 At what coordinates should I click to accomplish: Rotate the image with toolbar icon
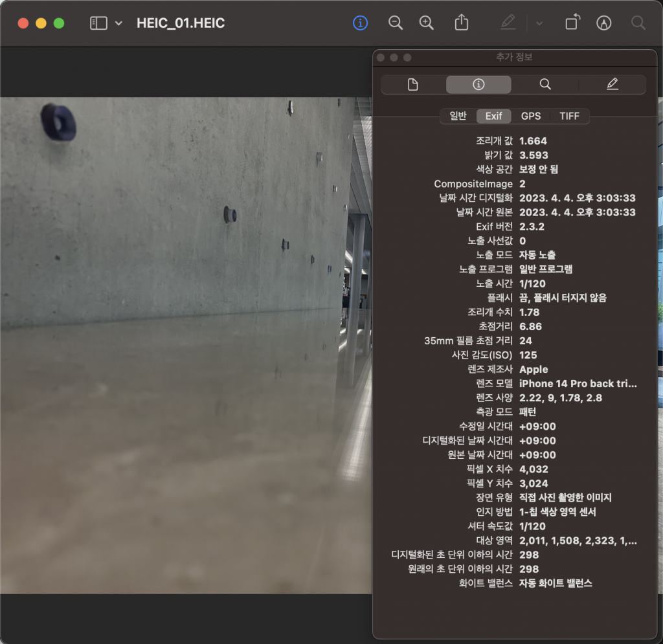point(572,23)
